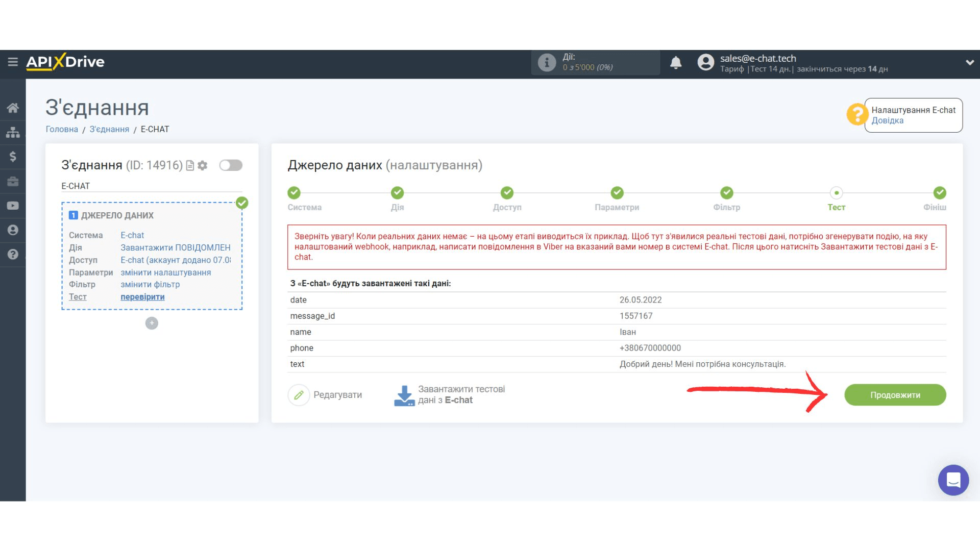
Task: Click Головна breadcrumb link
Action: (62, 129)
